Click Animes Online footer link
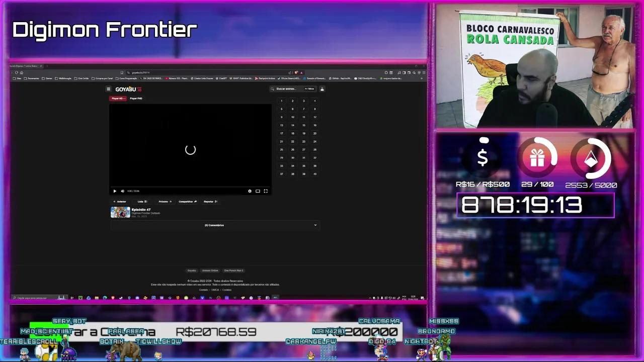This screenshot has height=362, width=644. point(210,270)
